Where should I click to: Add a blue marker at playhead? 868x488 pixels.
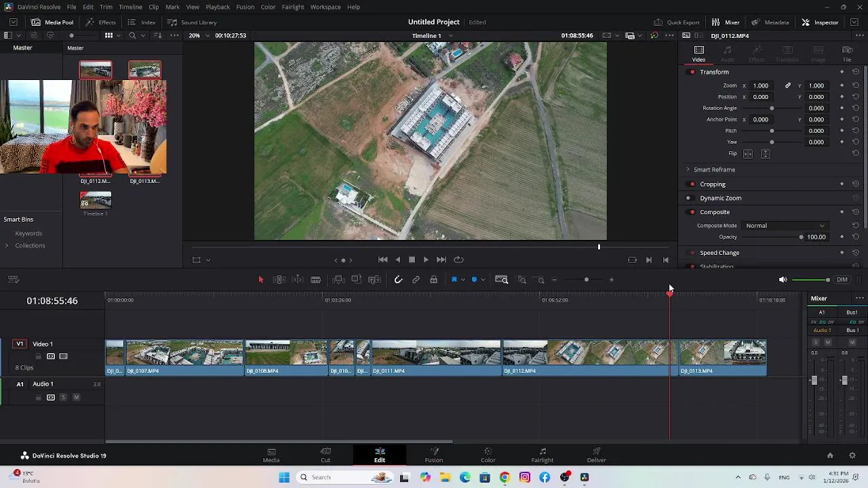tap(474, 280)
